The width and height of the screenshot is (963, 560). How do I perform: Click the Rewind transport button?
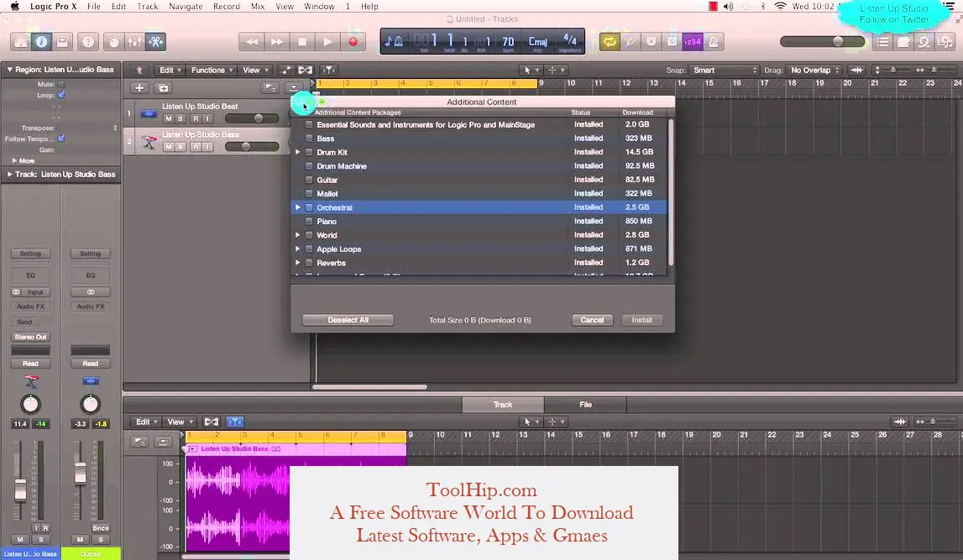point(252,42)
